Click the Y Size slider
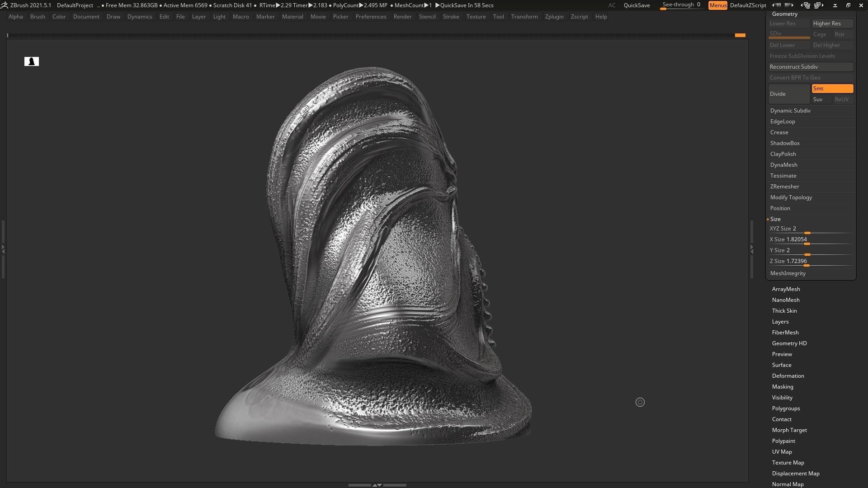The height and width of the screenshot is (488, 868). tap(811, 251)
